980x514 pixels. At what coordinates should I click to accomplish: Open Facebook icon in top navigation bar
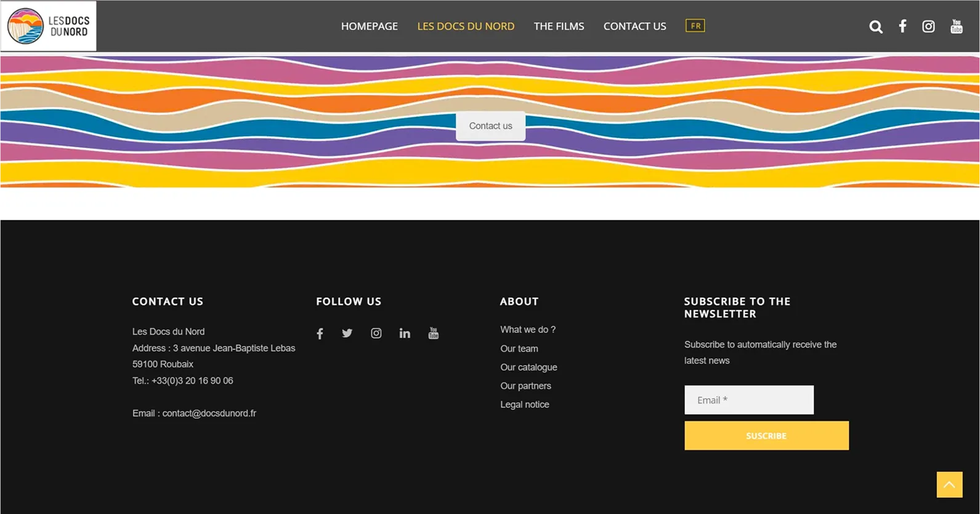[902, 26]
